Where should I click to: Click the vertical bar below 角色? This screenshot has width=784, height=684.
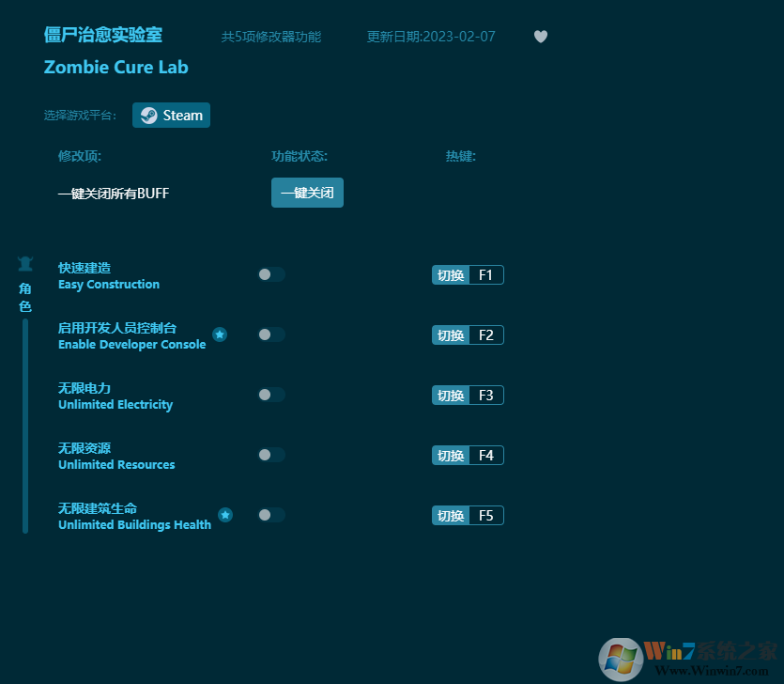point(25,427)
